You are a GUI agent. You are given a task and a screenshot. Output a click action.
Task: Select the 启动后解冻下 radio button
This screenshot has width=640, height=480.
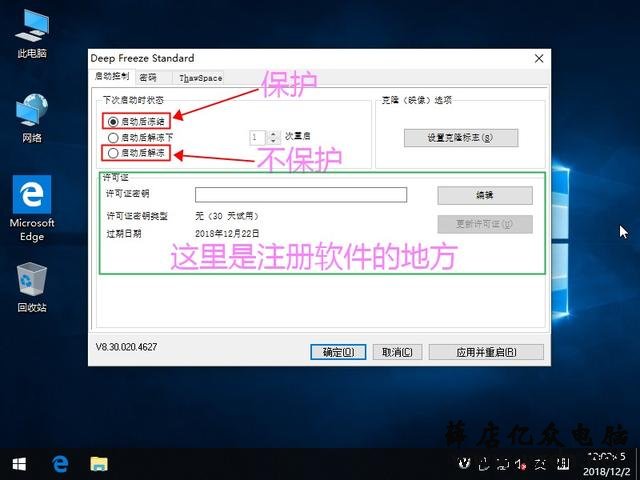coord(113,138)
